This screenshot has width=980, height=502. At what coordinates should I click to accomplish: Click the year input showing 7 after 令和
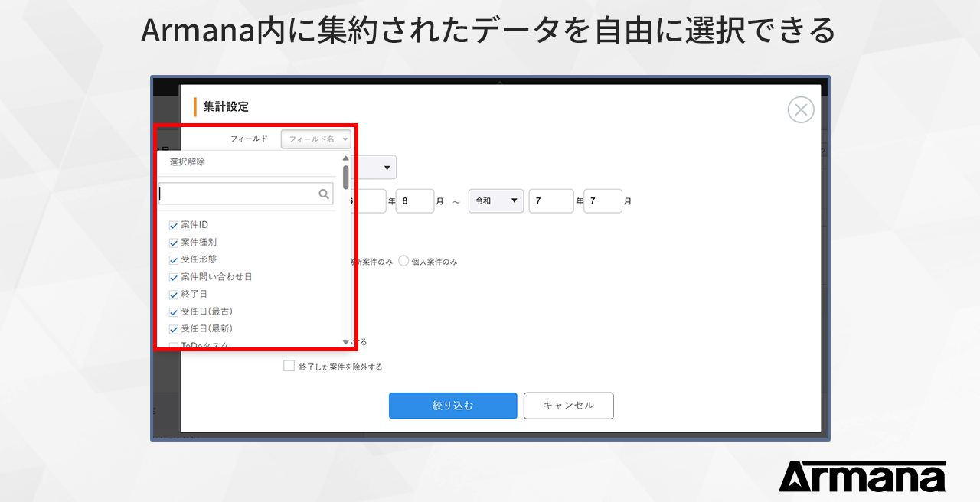551,200
